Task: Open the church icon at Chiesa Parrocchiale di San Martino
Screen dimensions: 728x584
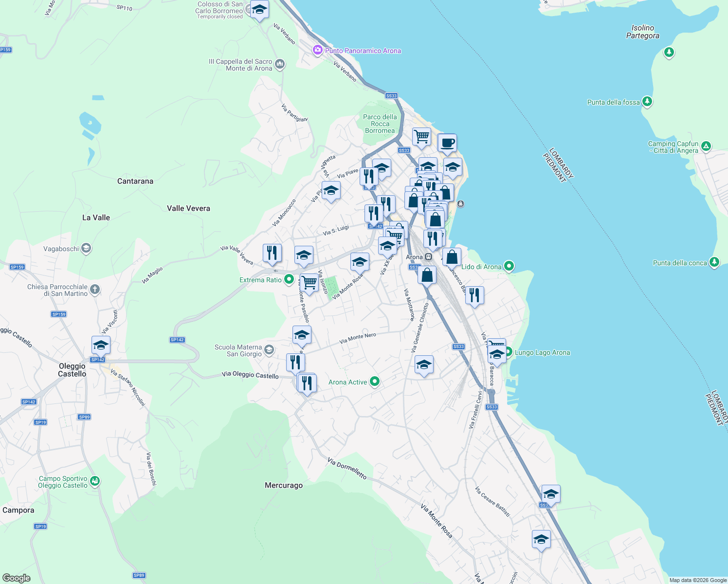Action: [x=94, y=289]
